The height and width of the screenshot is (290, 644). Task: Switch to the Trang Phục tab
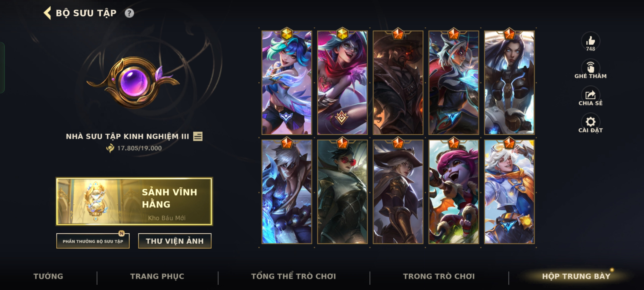(x=157, y=276)
